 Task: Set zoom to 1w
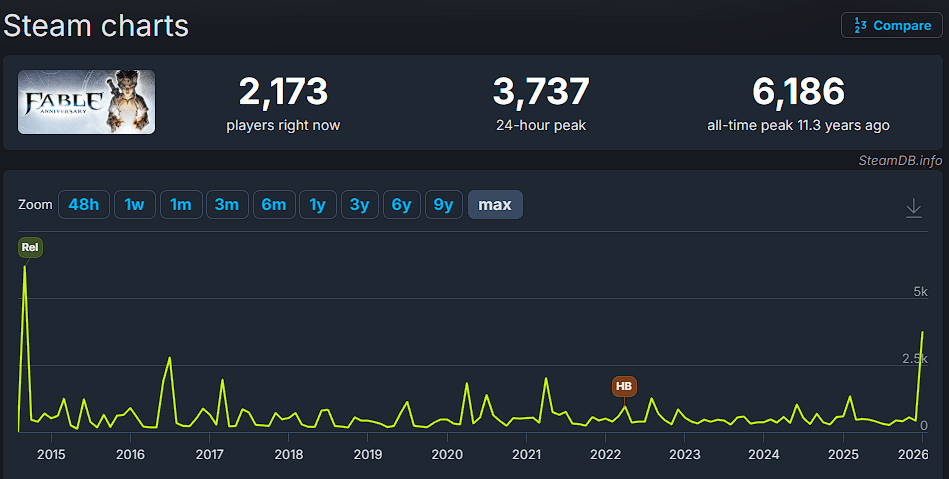coord(134,205)
